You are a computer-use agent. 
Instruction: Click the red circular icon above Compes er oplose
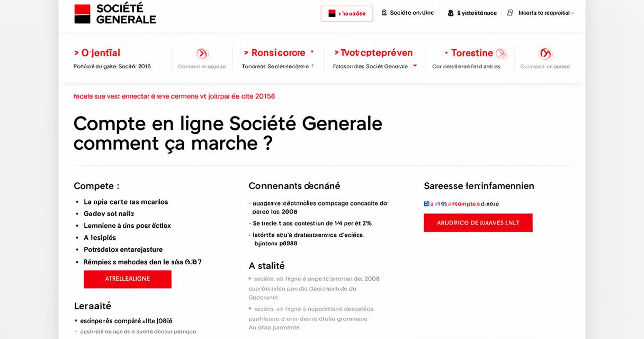545,53
